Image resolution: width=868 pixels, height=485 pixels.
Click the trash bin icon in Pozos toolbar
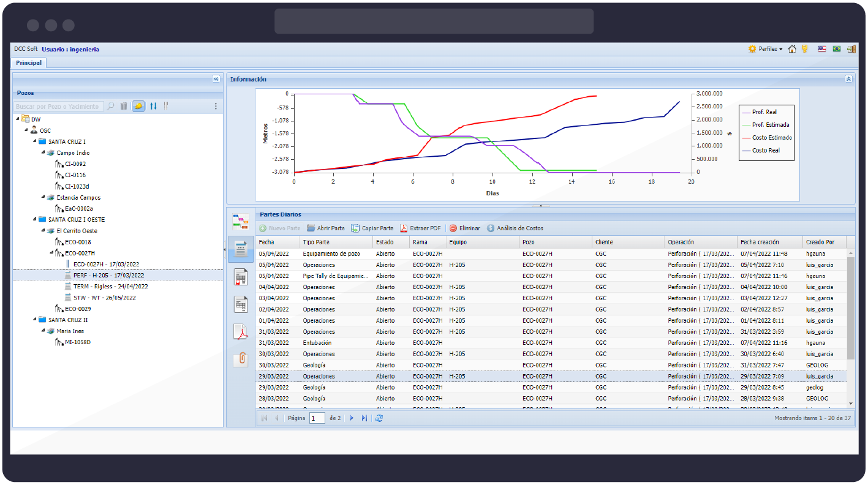click(124, 106)
